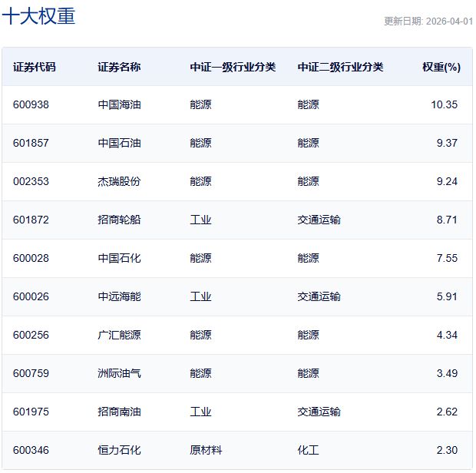Screen dimensions: 476x473
Task: Click weight value 2.62 for 招商南油
Action: tap(447, 412)
